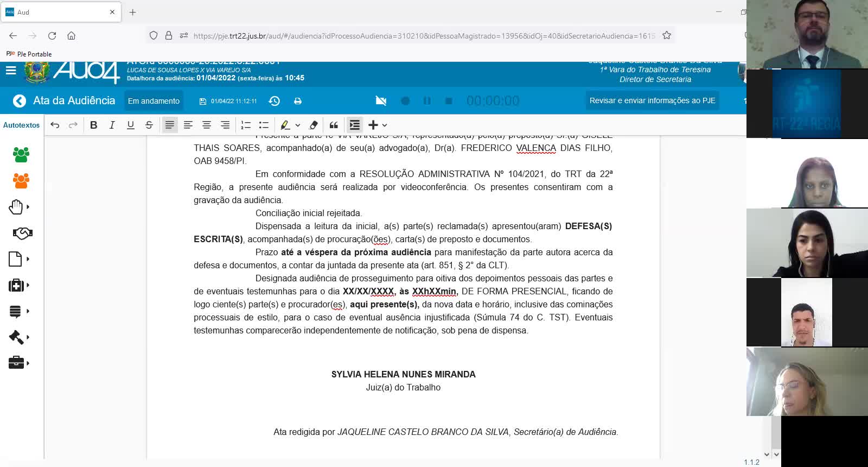Click the judge name SYLVIA HELENA NUNES MIRANDA
The image size is (868, 467).
tap(403, 374)
